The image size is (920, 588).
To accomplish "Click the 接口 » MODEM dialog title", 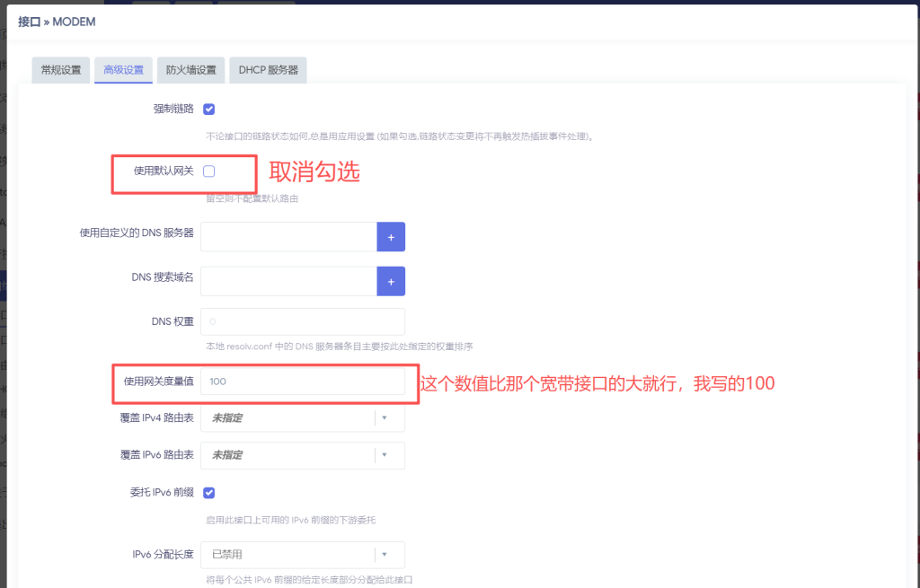I will (x=57, y=21).
